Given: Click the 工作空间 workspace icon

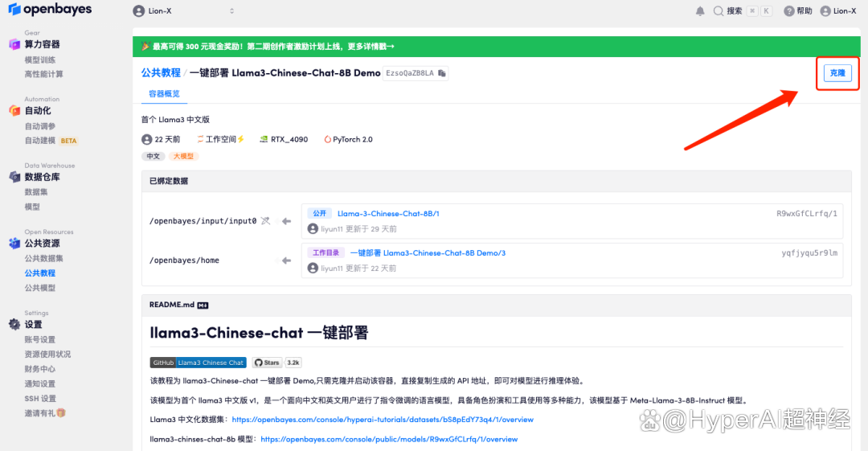Looking at the screenshot, I should click(200, 140).
